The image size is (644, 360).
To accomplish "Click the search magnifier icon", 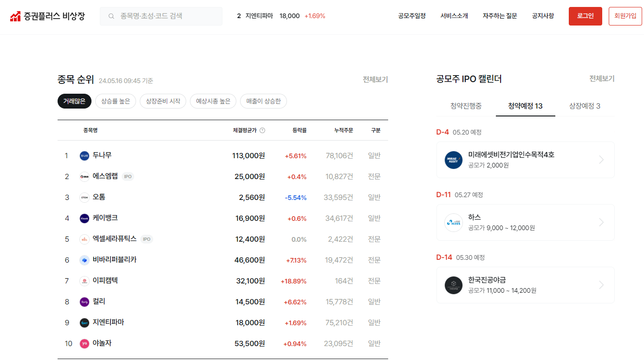I will 111,15.
